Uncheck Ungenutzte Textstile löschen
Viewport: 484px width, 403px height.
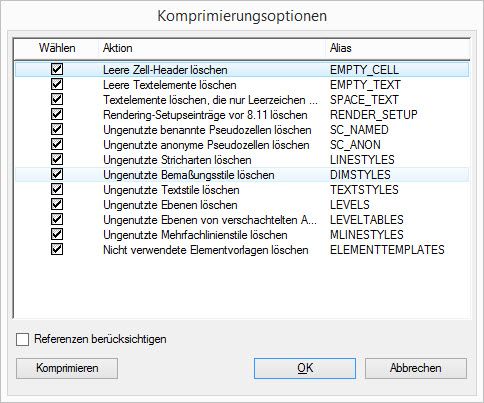tap(57, 189)
